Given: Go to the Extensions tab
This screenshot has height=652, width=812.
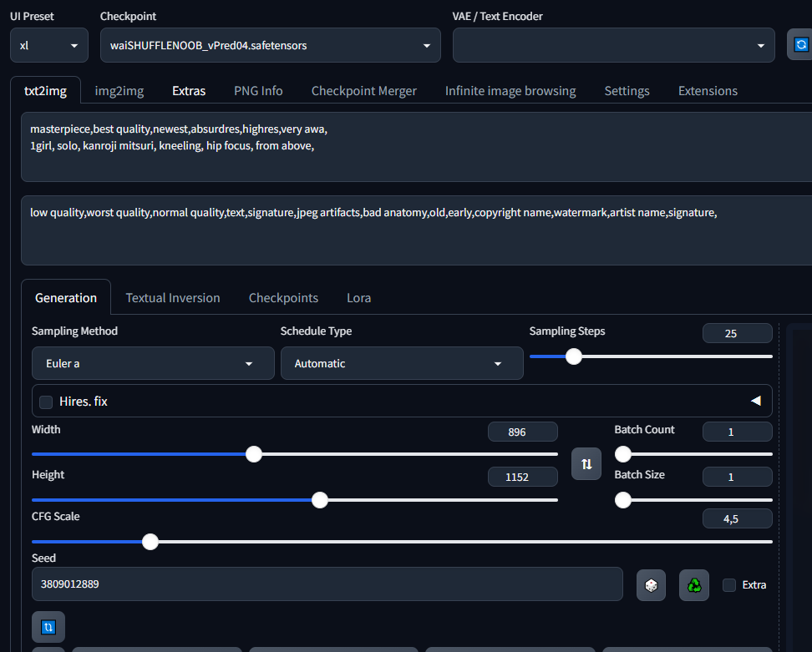Looking at the screenshot, I should tap(708, 91).
